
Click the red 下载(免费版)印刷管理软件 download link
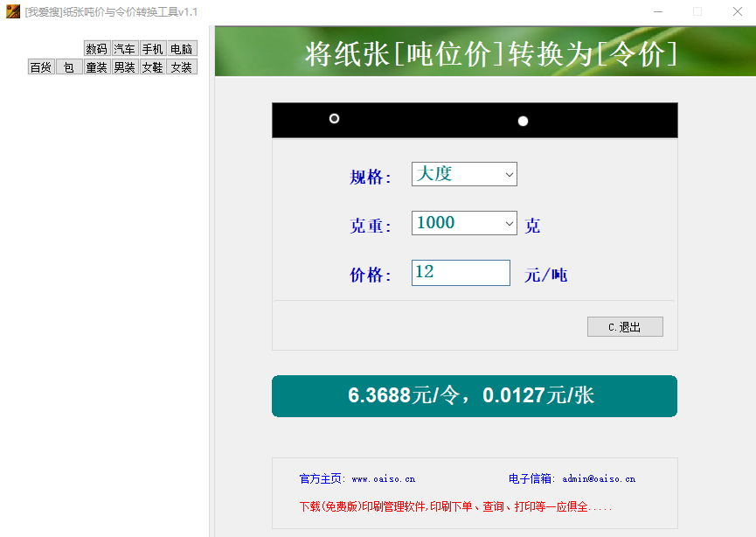tap(455, 506)
